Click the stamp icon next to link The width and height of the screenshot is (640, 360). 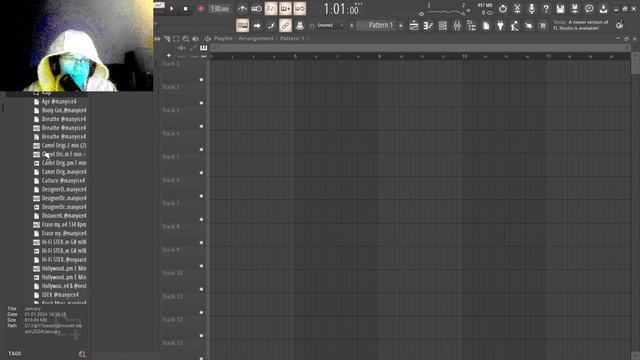point(300,26)
